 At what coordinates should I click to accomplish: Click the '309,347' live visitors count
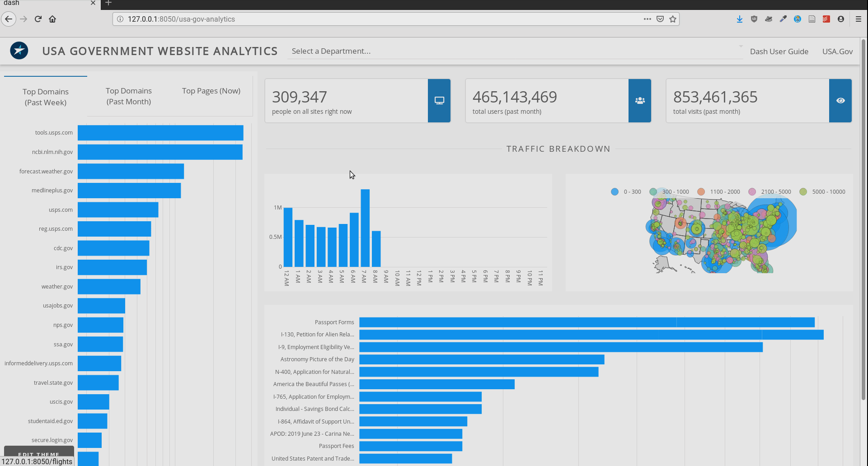[299, 97]
